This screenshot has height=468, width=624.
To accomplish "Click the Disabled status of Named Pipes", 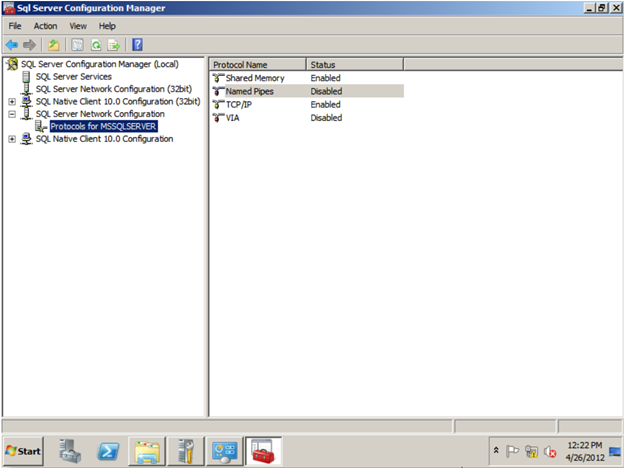I will (x=326, y=91).
